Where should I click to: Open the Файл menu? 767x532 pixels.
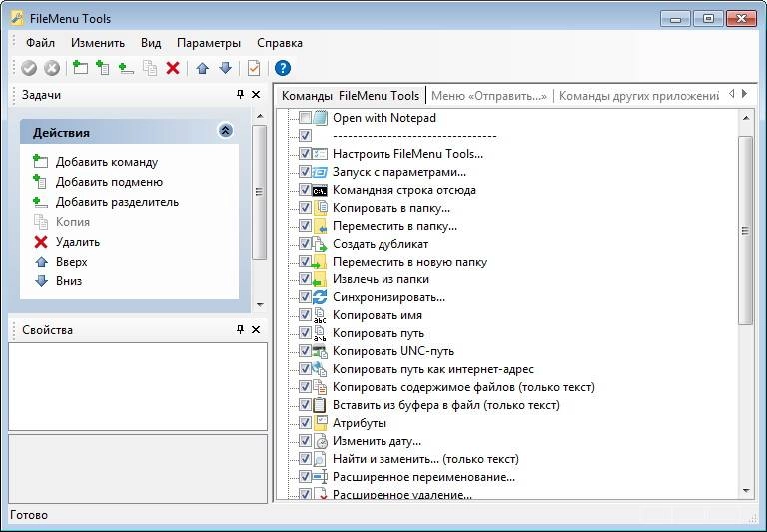(x=40, y=43)
